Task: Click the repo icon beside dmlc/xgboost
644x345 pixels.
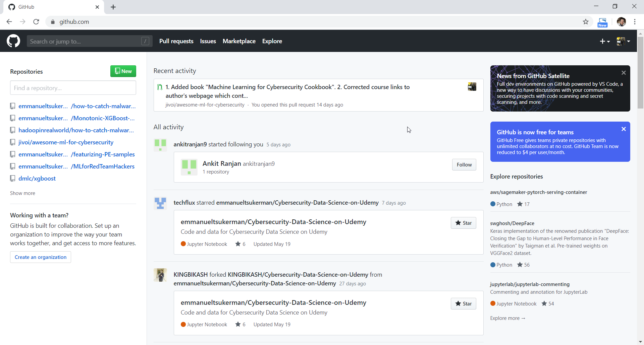Action: tap(13, 179)
